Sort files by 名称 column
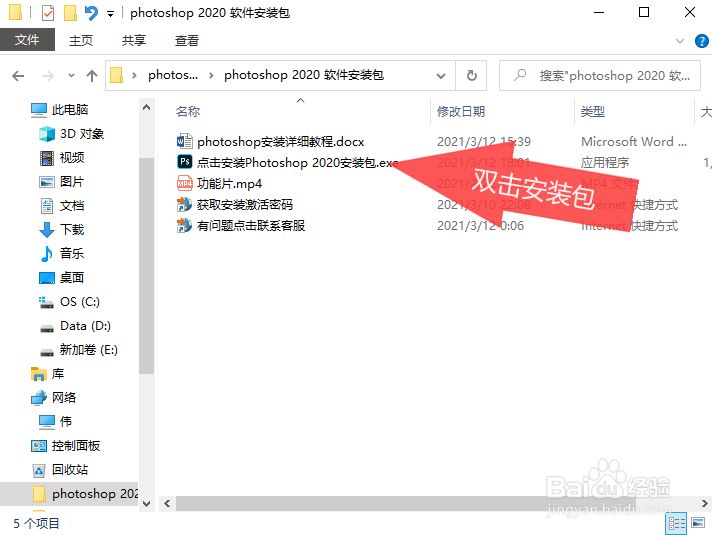712x535 pixels. pos(188,111)
